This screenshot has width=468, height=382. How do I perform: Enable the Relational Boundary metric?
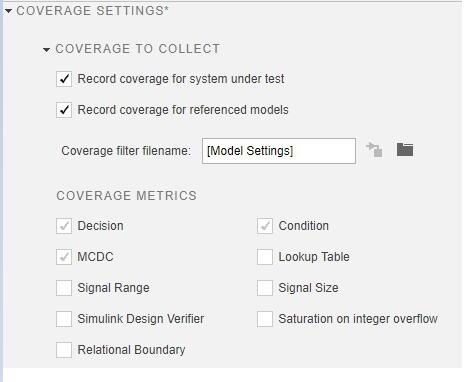[64, 350]
